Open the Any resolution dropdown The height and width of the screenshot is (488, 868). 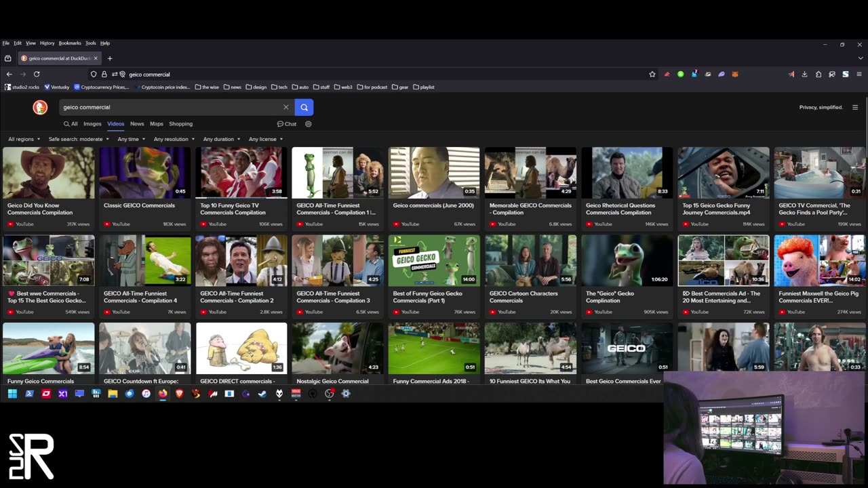coord(174,139)
